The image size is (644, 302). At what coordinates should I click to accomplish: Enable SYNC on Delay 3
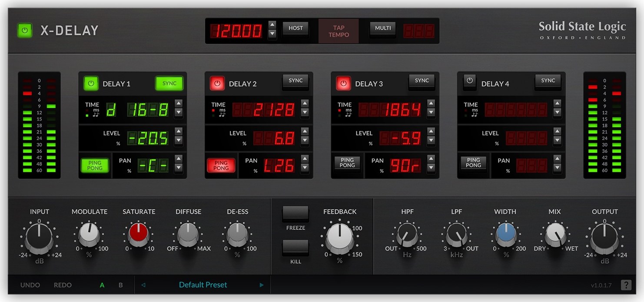[x=422, y=81]
